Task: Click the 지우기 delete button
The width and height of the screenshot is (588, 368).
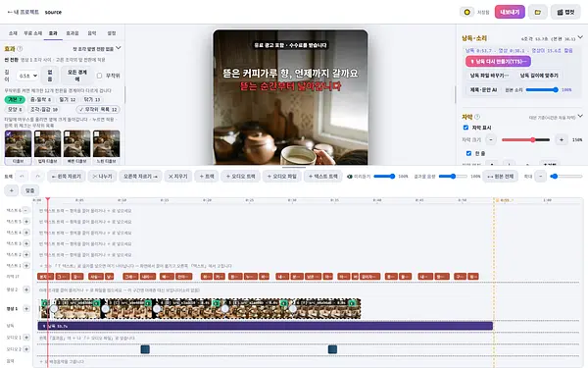Action: (177, 176)
